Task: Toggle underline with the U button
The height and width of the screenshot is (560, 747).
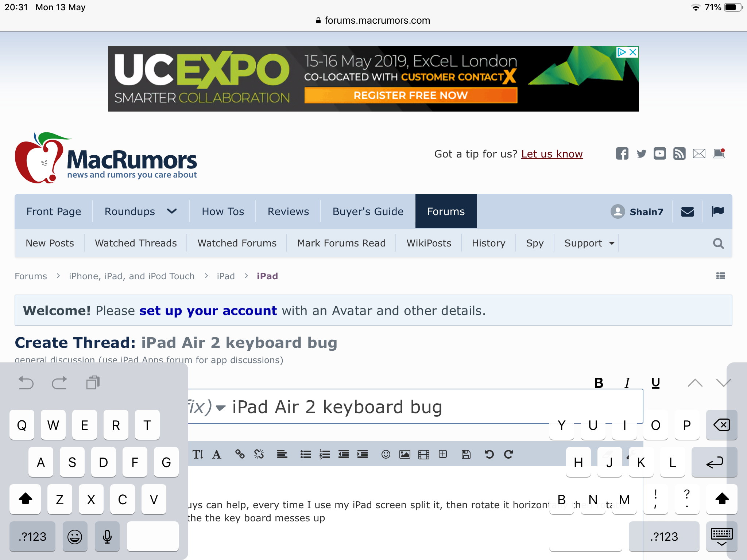Action: [x=655, y=383]
